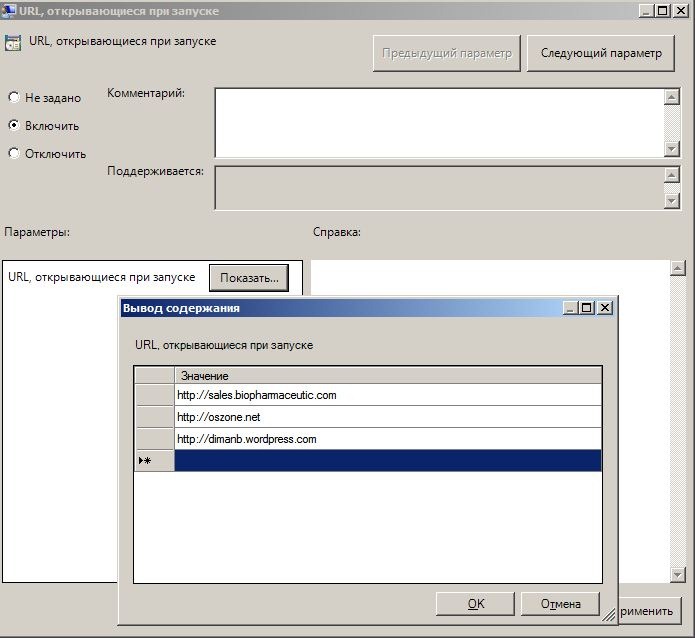
Task: Click the new-row marker with asterisk
Action: (x=154, y=460)
